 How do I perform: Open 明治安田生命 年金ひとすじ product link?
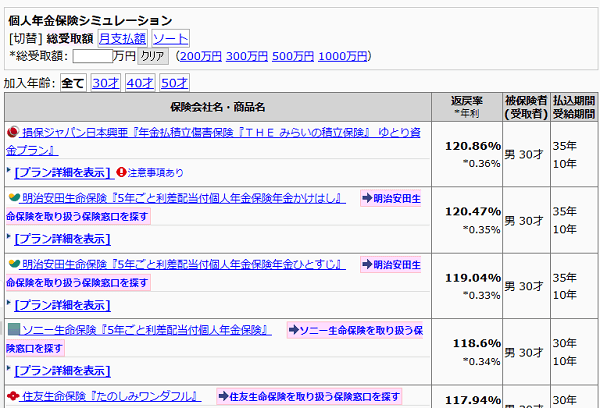[184, 264]
